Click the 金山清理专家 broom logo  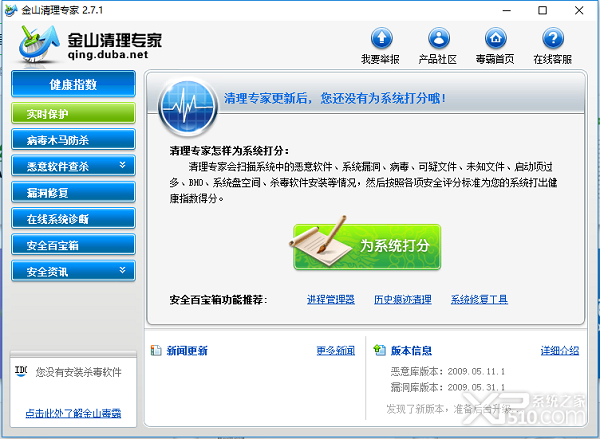[x=39, y=44]
